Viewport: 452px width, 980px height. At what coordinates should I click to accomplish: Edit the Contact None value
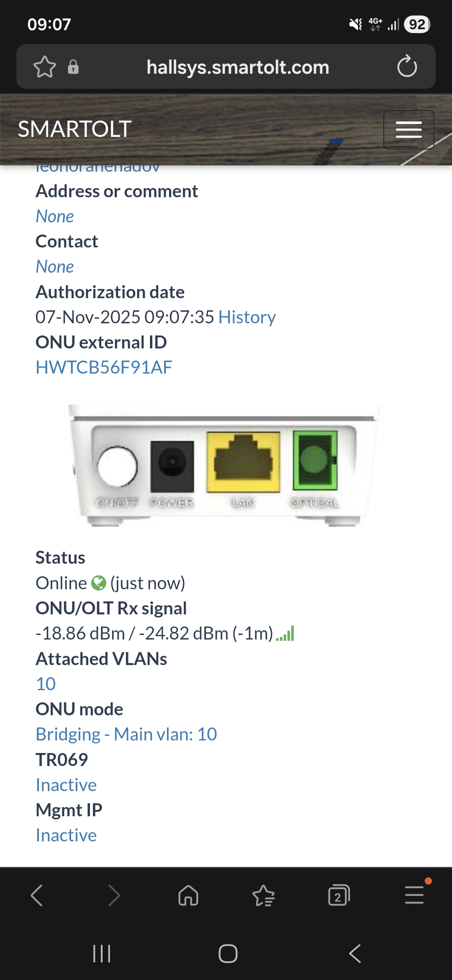tap(55, 267)
